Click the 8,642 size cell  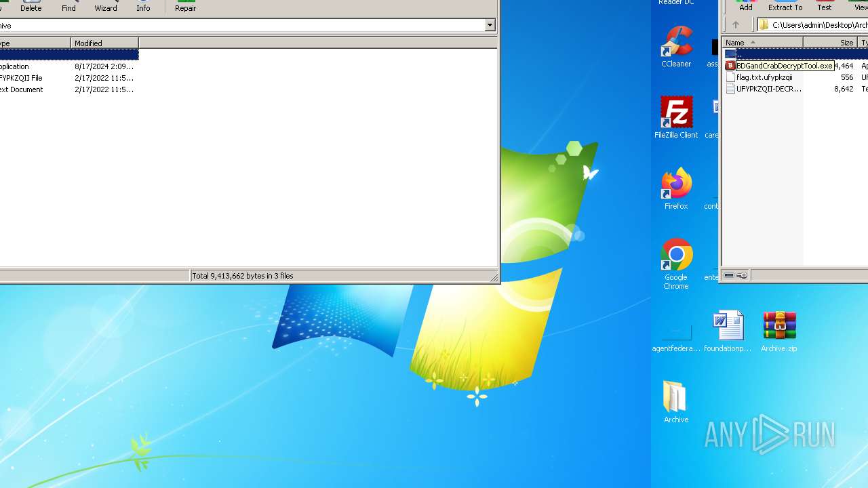click(x=844, y=89)
